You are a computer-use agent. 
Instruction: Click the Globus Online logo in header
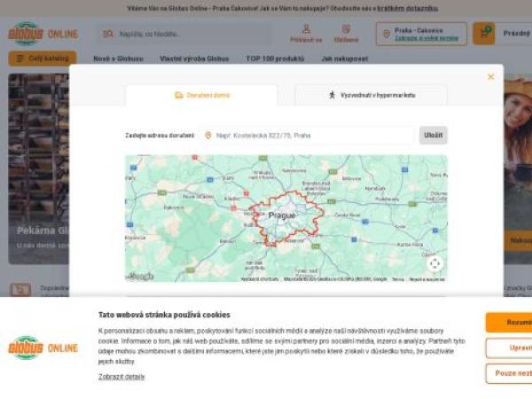[43, 34]
